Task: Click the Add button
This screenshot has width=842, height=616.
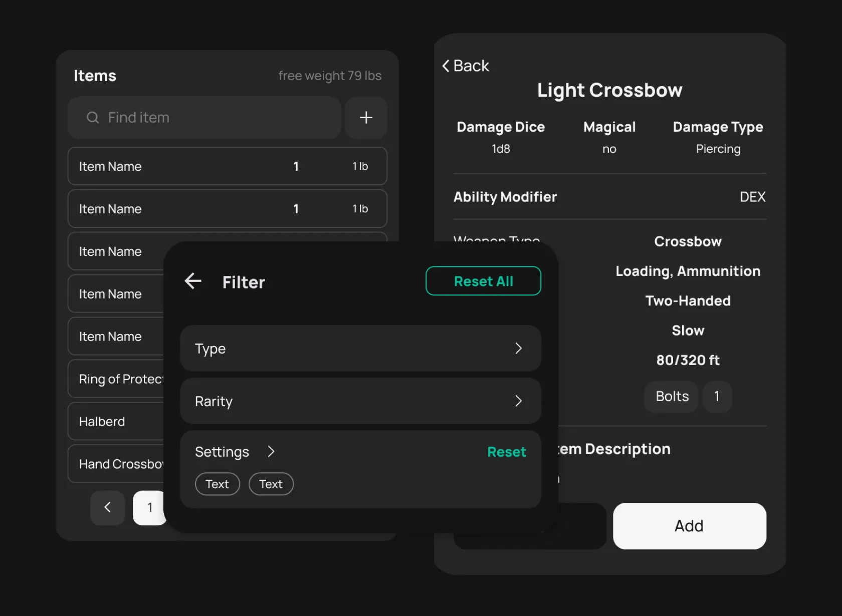Action: pos(689,526)
